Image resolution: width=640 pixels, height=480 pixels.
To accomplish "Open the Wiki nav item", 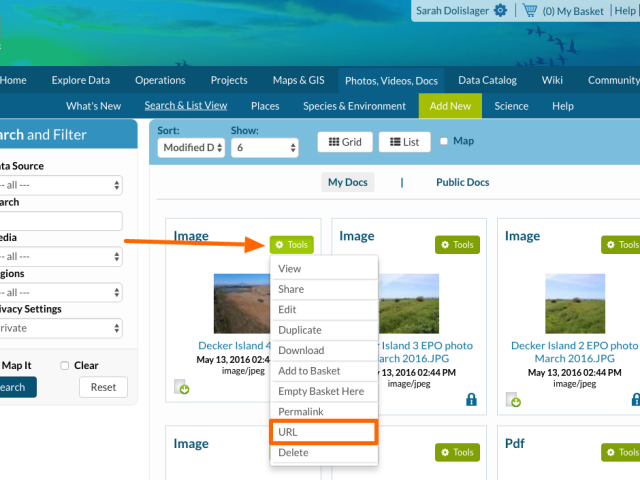I will coord(552,80).
